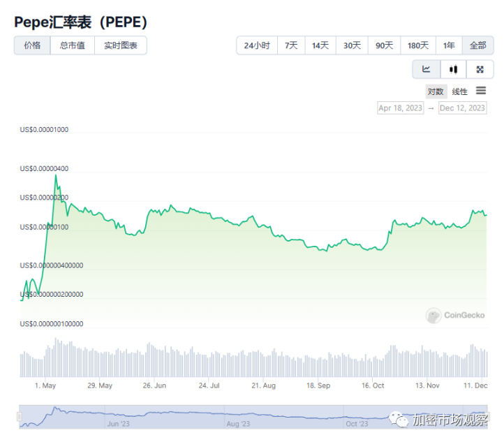Select 对数 logarithmic scale toggle
This screenshot has height=442, width=504.
click(436, 91)
